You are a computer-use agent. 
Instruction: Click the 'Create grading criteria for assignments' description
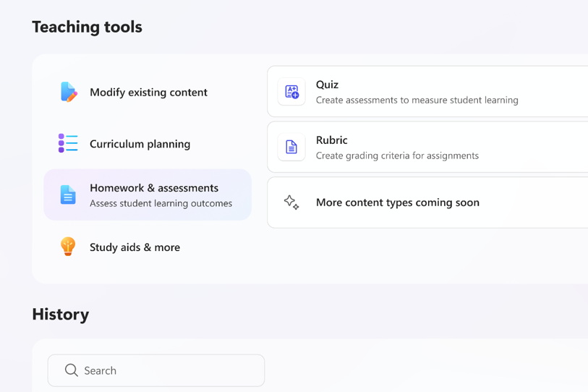pos(397,155)
